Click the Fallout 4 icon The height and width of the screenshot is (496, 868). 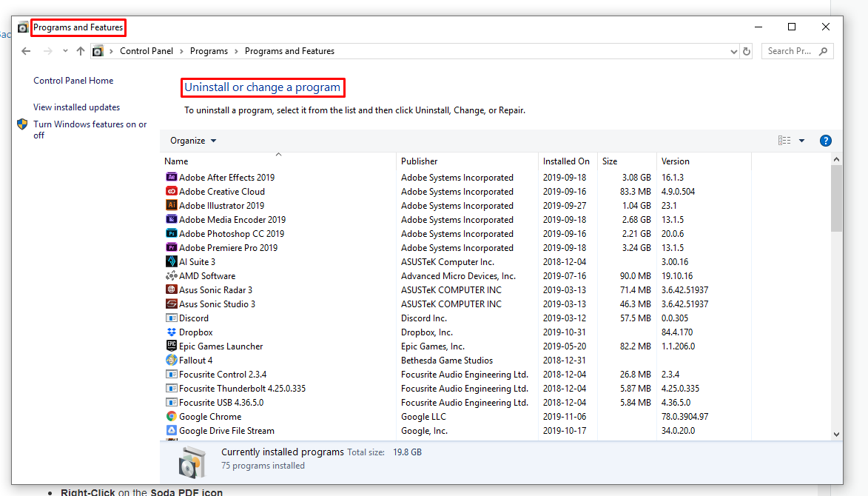[172, 360]
